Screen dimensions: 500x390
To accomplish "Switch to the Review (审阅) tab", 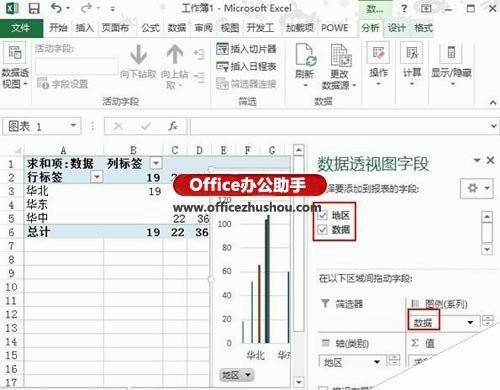I will coord(203,28).
